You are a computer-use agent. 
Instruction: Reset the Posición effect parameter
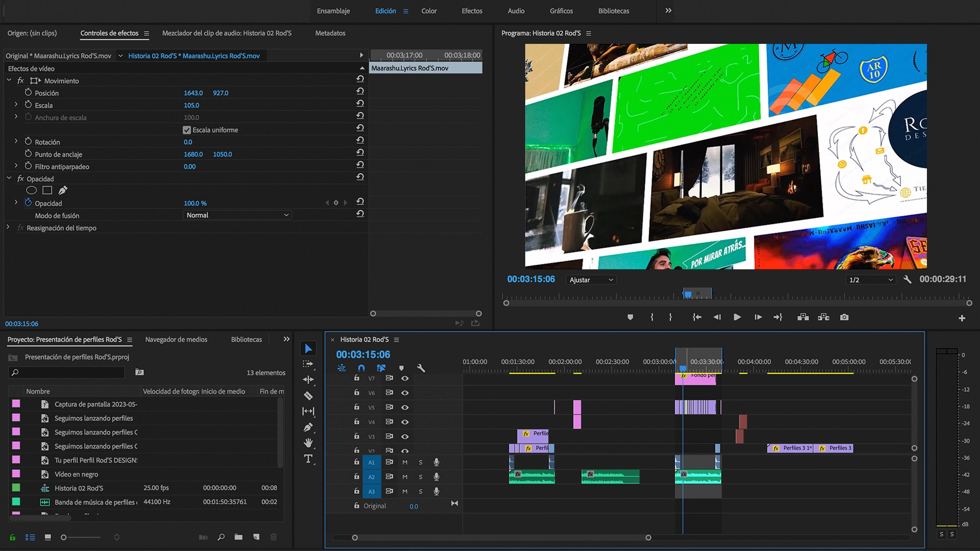360,91
